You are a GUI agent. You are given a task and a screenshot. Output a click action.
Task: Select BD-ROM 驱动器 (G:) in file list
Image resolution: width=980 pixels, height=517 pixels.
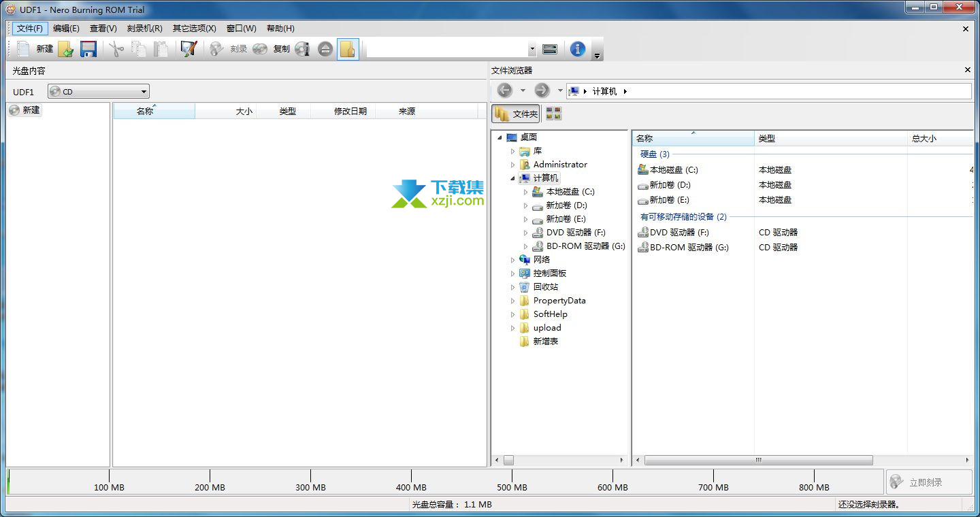click(689, 248)
